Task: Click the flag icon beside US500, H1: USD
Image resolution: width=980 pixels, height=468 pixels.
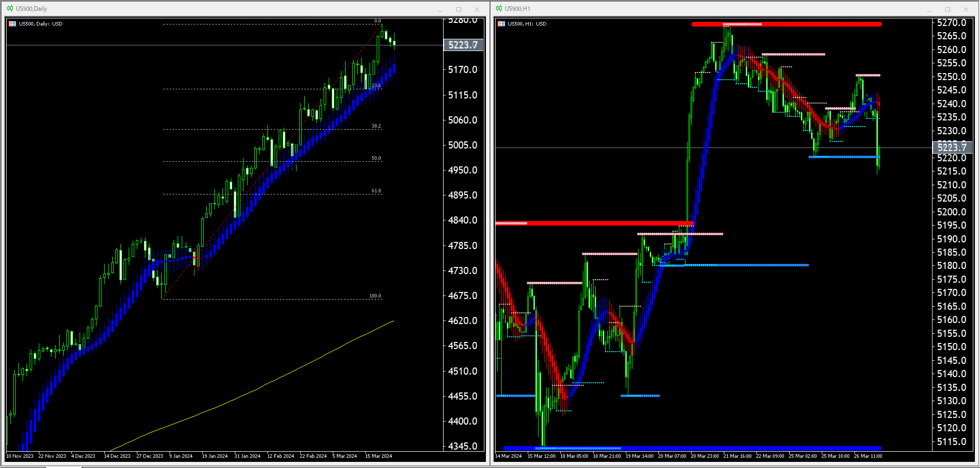Action: [501, 24]
